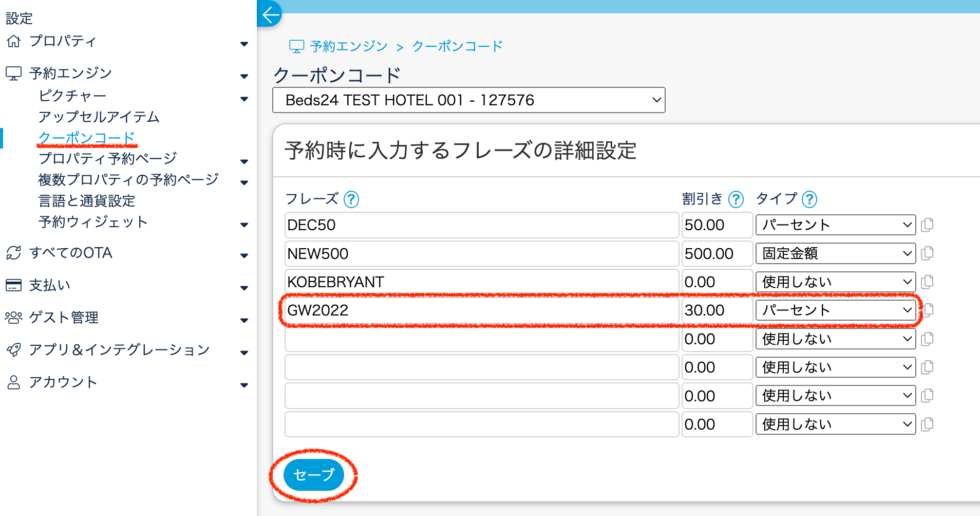The width and height of the screenshot is (980, 516).
Task: Click copy icon beside KOBEBRYANT row
Action: (927, 282)
